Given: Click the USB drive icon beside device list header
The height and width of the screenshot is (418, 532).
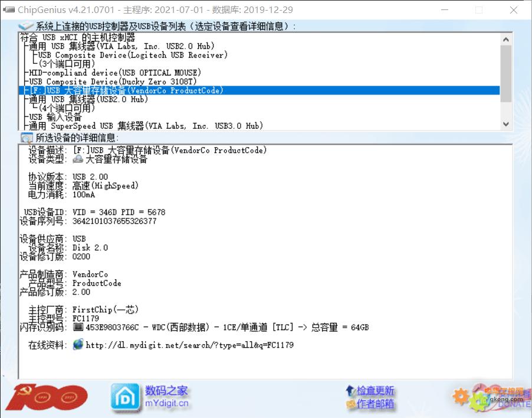Looking at the screenshot, I should [x=26, y=26].
